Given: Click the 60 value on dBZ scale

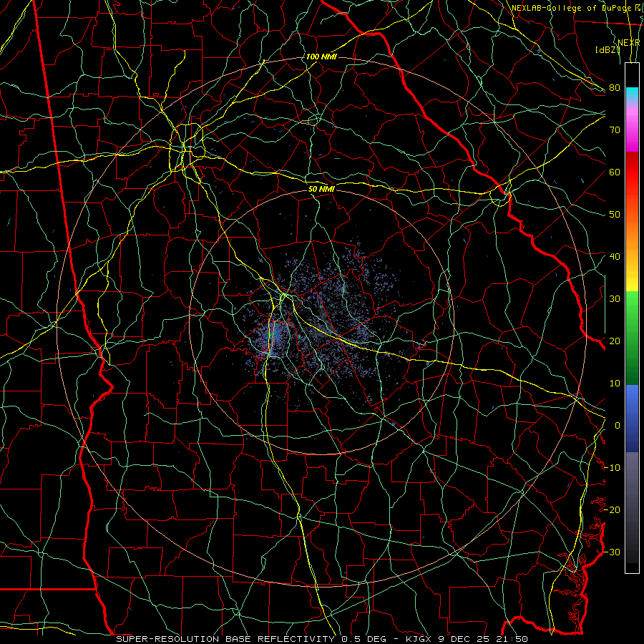Looking at the screenshot, I should click(x=615, y=172).
